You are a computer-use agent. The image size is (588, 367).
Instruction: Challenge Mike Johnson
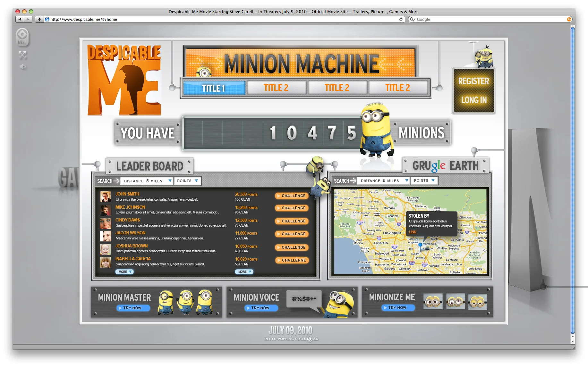(292, 208)
